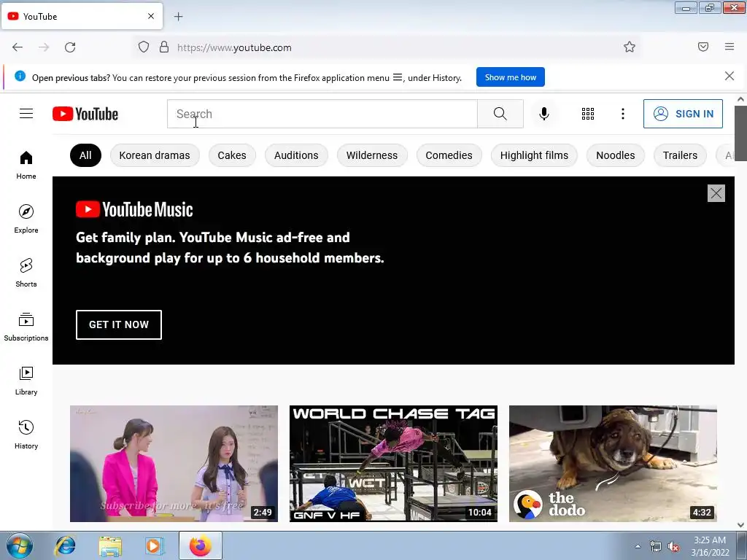Launch Internet Explorer from the taskbar

(x=65, y=545)
